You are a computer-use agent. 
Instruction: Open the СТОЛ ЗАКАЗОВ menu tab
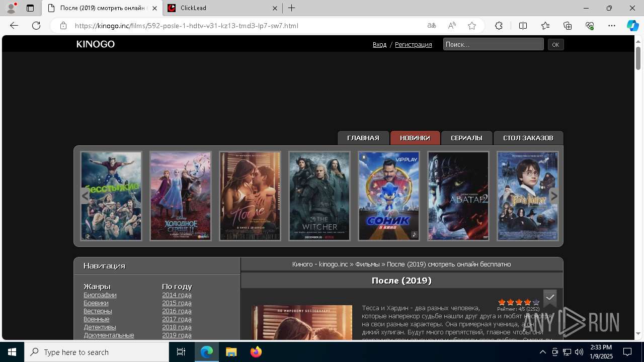point(528,138)
